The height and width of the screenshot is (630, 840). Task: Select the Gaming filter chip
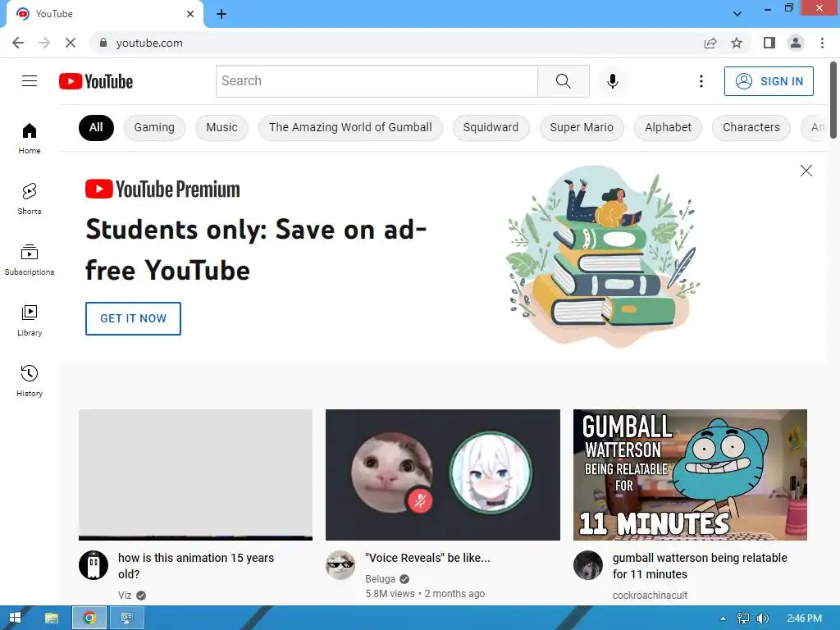pos(154,127)
